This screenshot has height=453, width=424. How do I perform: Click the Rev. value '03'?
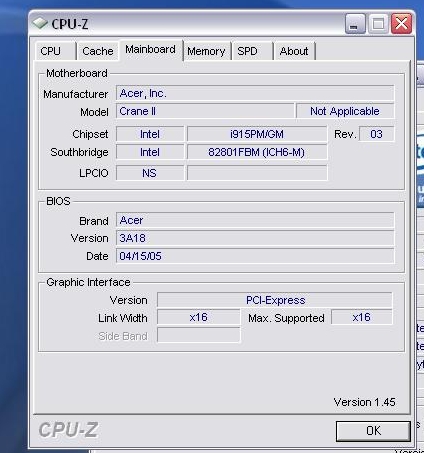pos(376,134)
